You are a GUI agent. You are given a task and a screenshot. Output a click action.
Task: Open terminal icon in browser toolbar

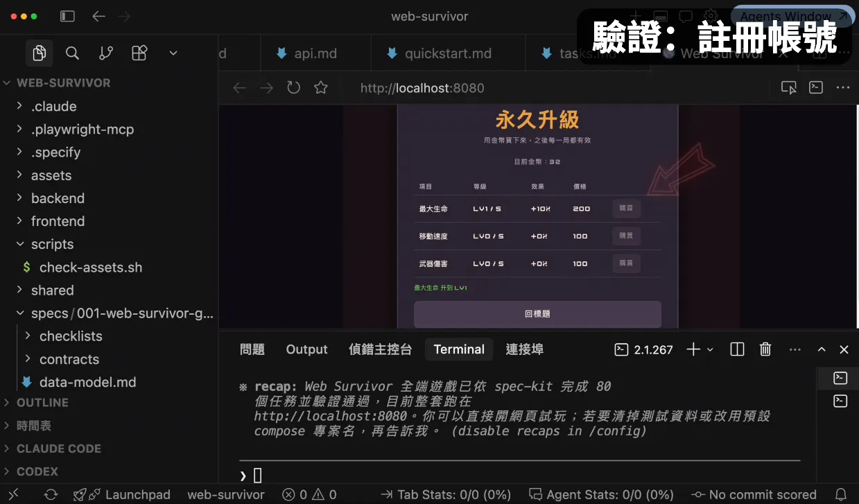coord(816,88)
